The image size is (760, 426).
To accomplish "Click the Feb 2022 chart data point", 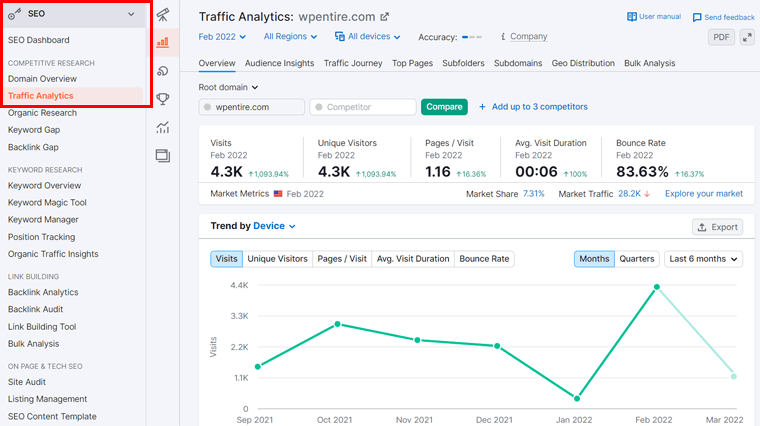I will pyautogui.click(x=656, y=287).
